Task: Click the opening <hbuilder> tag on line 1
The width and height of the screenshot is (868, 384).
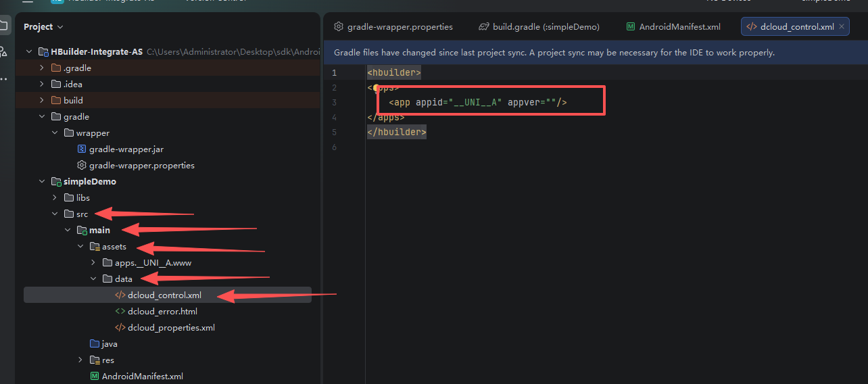Action: [x=394, y=72]
